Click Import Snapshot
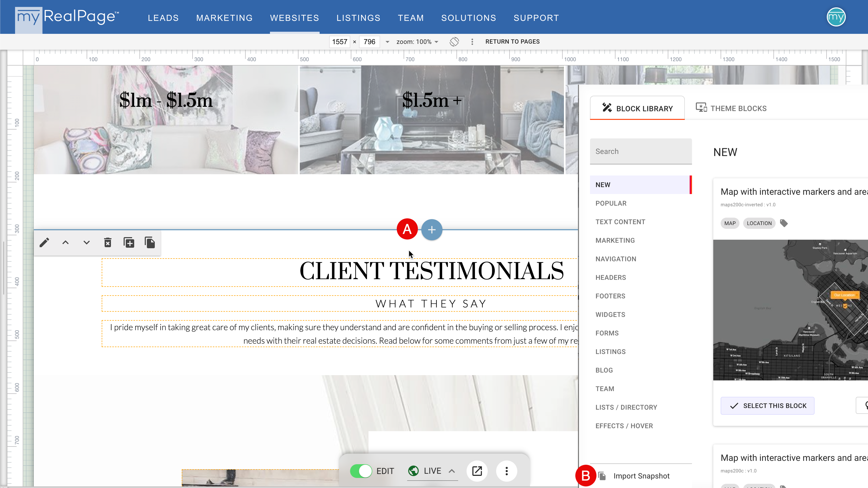The height and width of the screenshot is (488, 868). point(641,476)
